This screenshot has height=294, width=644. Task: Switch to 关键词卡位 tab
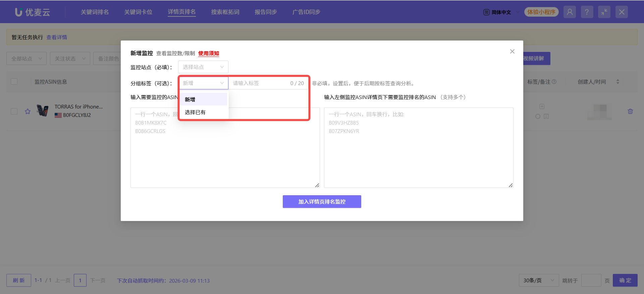138,12
